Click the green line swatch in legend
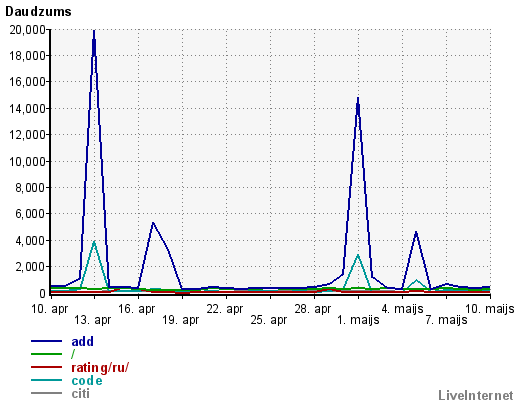 click(46, 354)
